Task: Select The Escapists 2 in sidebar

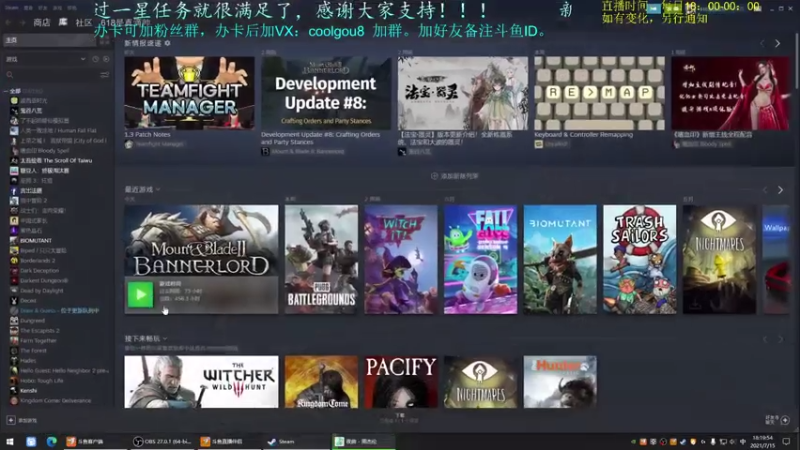Action: tap(40, 330)
